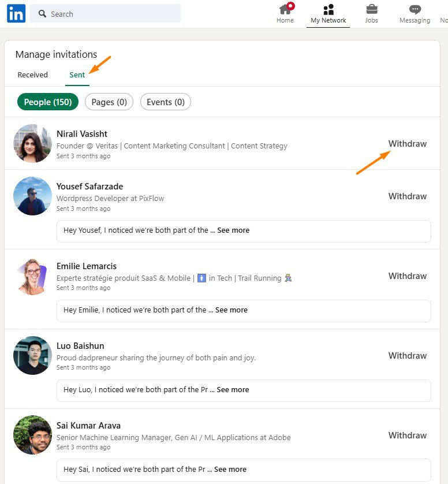Switch to the Received tab
448x484 pixels.
pos(33,75)
